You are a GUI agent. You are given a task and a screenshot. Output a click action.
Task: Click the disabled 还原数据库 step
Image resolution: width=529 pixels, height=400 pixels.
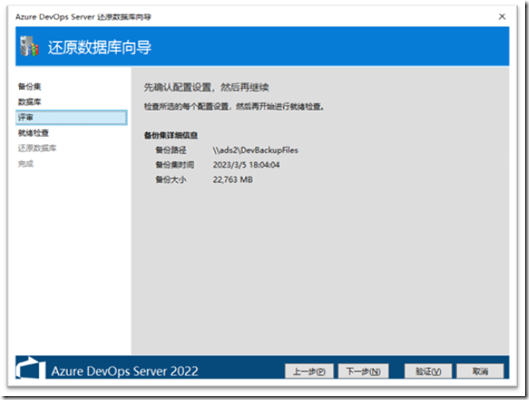(37, 148)
